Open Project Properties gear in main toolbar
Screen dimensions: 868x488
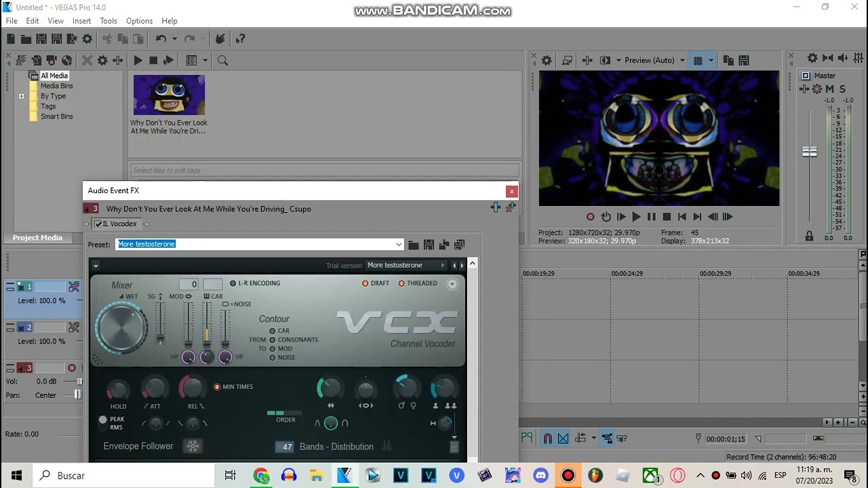pos(87,39)
